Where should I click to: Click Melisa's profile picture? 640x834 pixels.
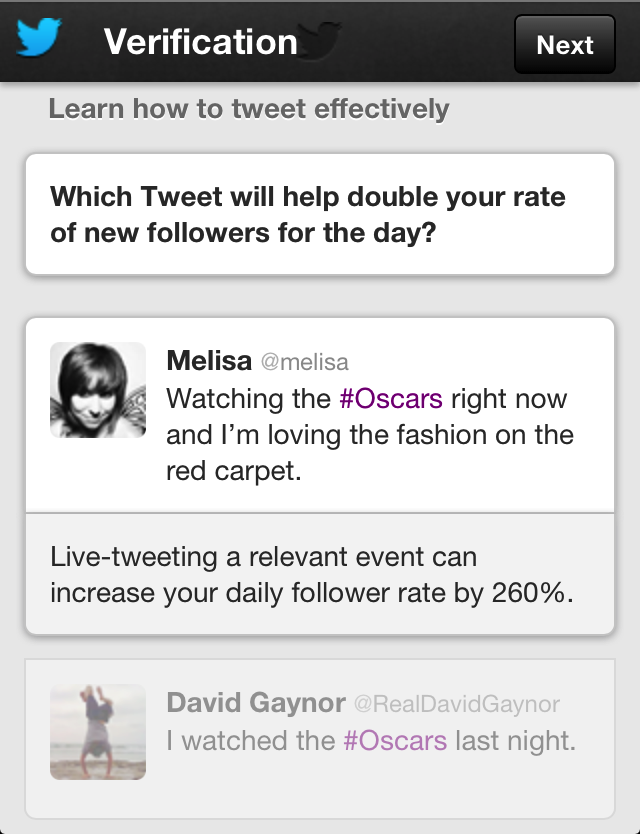coord(97,390)
